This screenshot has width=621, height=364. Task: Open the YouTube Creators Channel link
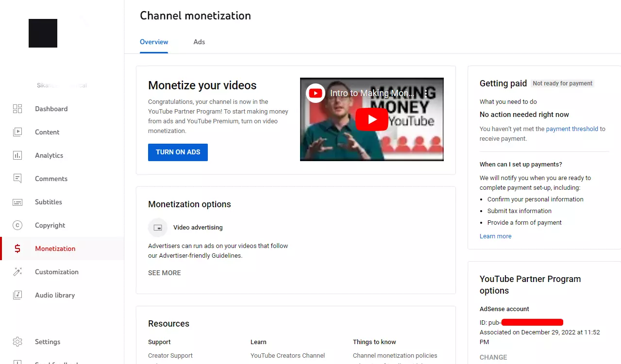[x=287, y=356]
